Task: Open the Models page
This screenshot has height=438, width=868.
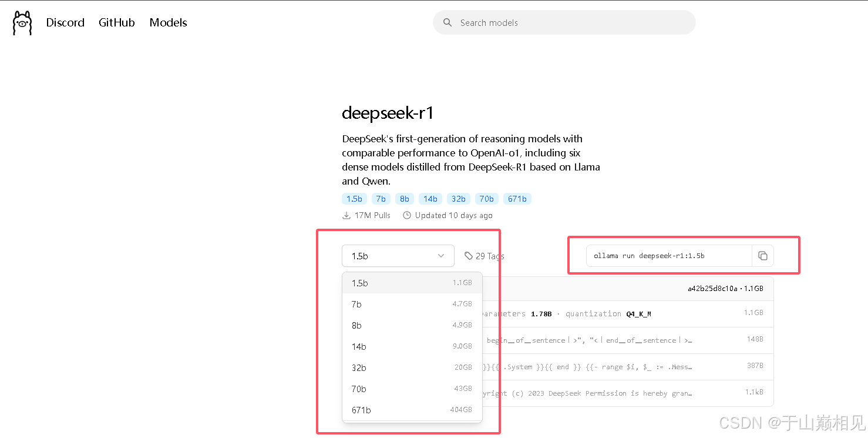Action: click(x=169, y=22)
